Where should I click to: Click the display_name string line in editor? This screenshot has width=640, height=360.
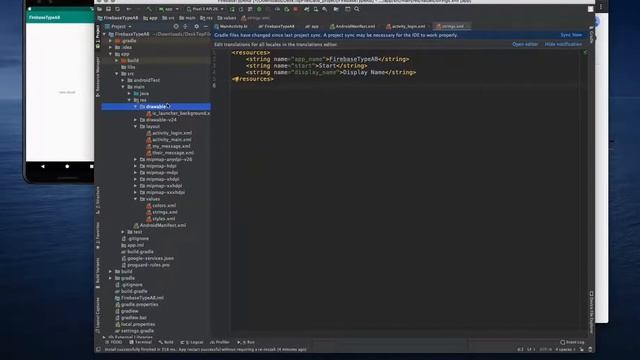click(331, 72)
